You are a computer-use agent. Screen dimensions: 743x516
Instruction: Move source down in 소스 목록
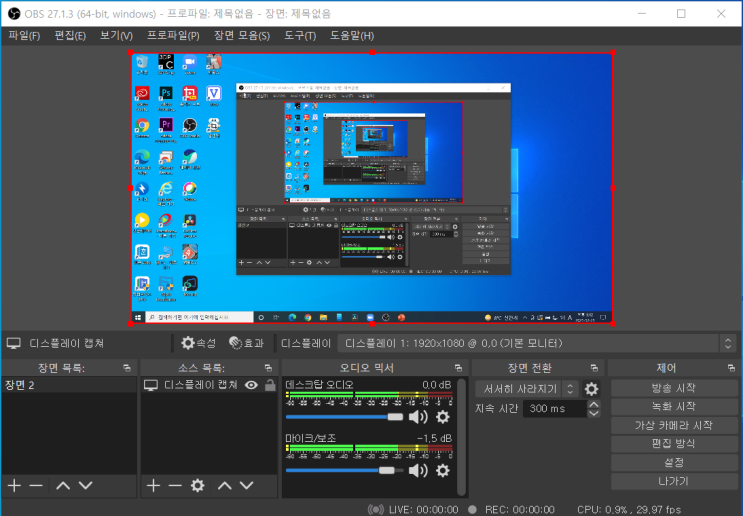click(x=246, y=486)
